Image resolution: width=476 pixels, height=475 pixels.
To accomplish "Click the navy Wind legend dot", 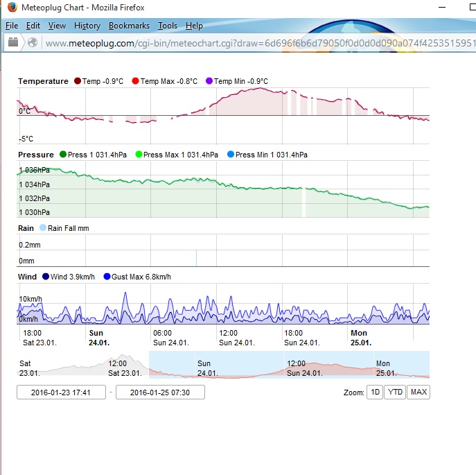I will pyautogui.click(x=46, y=277).
